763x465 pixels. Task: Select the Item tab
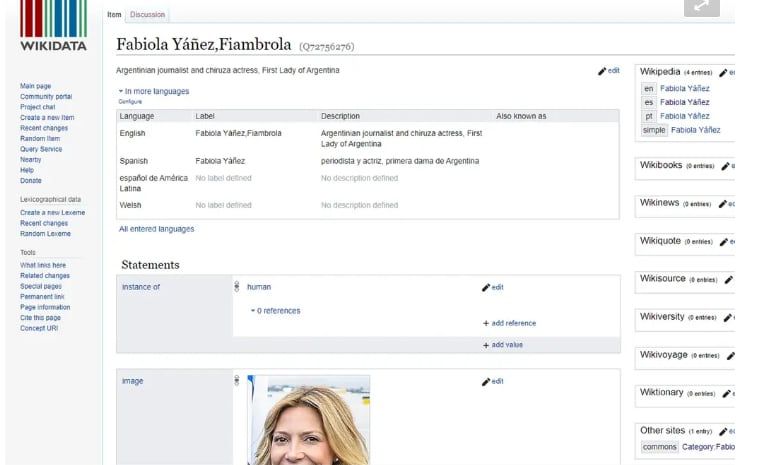tap(114, 15)
